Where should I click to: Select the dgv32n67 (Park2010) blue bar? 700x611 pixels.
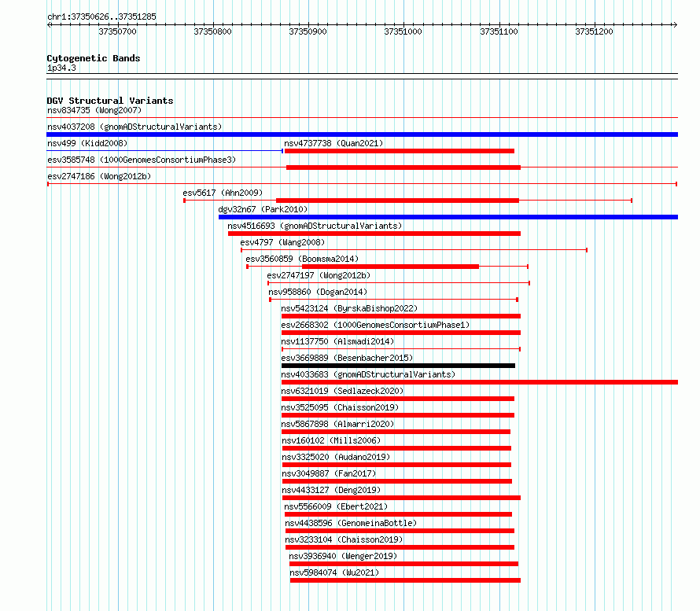pyautogui.click(x=448, y=217)
